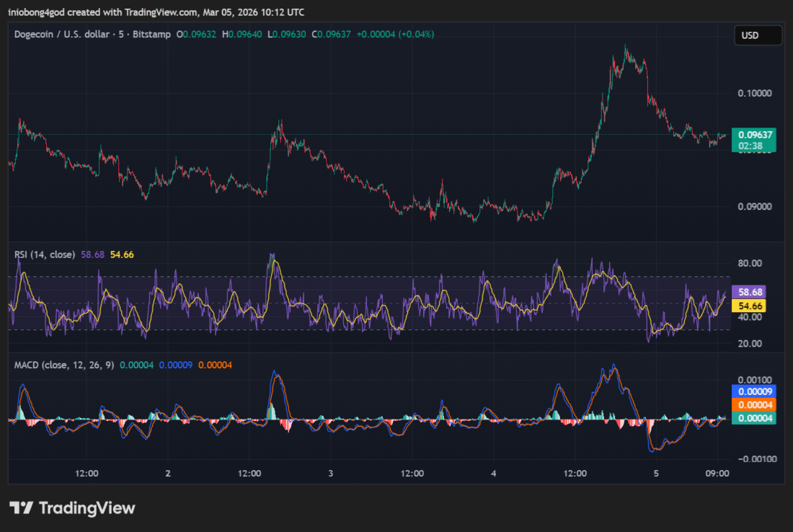
Task: Click the orange signal line badge 0.00004
Action: pyautogui.click(x=754, y=405)
